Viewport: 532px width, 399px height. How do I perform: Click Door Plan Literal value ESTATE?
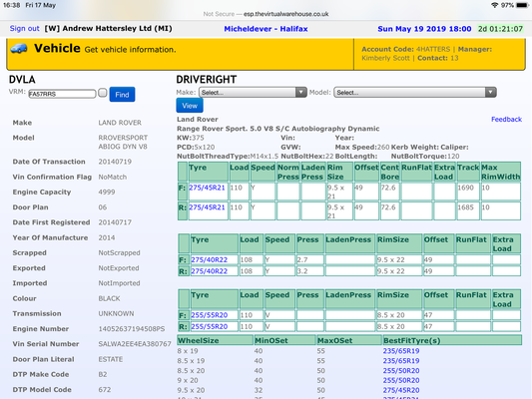111,359
